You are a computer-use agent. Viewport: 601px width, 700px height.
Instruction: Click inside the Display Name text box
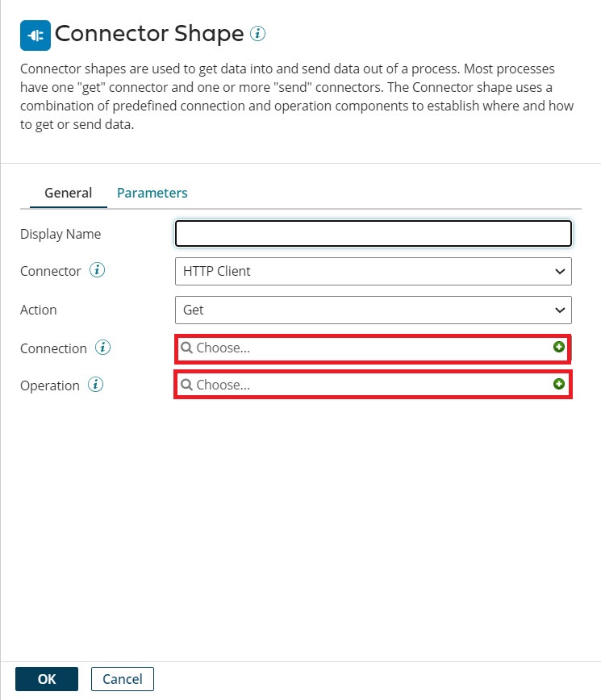tap(374, 233)
